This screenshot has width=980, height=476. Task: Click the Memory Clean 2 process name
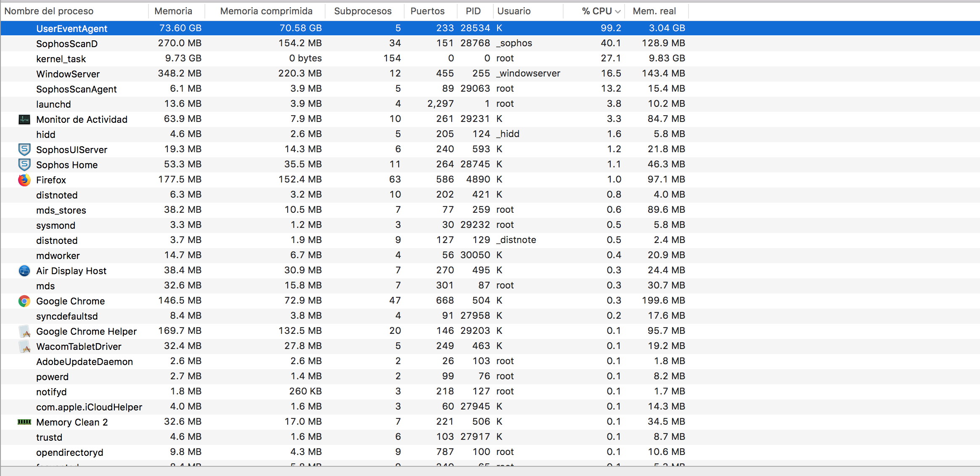72,422
